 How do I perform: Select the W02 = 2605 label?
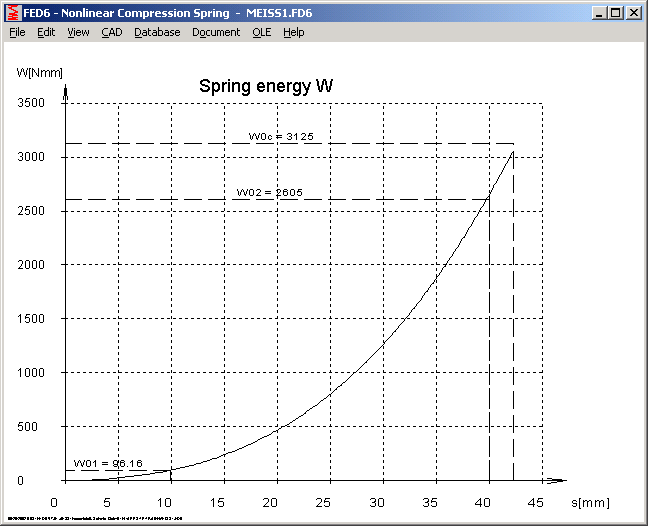click(x=269, y=192)
